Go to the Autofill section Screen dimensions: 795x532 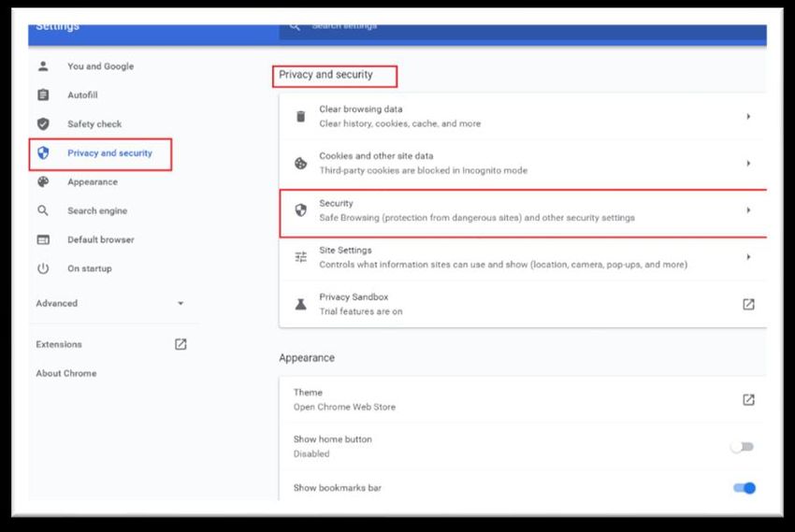tap(82, 94)
